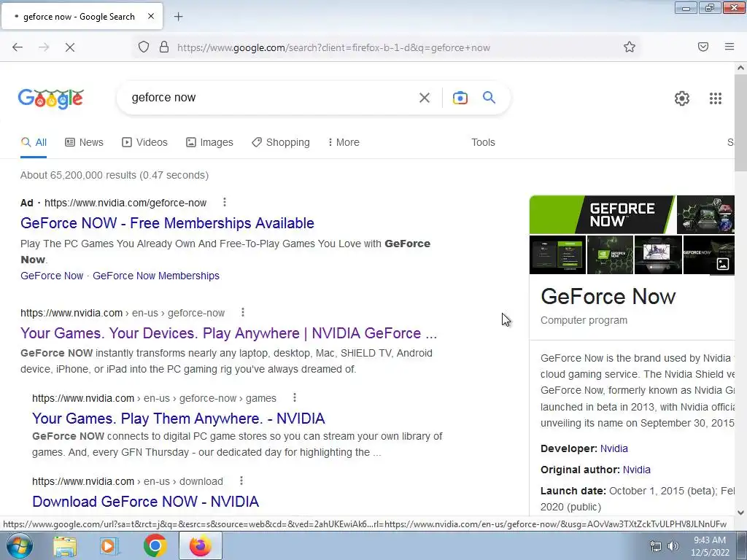Expand the More search categories menu
Image resolution: width=747 pixels, height=560 pixels.
344,142
